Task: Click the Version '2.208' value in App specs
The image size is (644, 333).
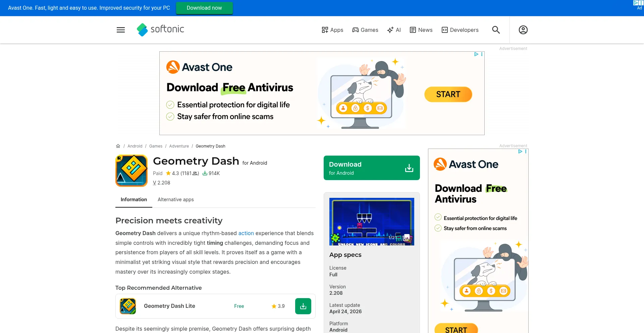Action: pos(336,293)
